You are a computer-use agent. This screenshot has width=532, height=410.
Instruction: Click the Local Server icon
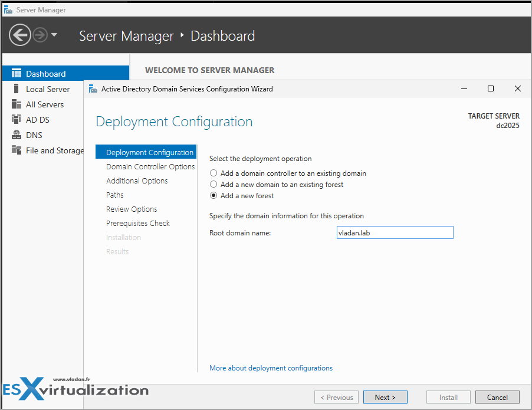(16, 88)
